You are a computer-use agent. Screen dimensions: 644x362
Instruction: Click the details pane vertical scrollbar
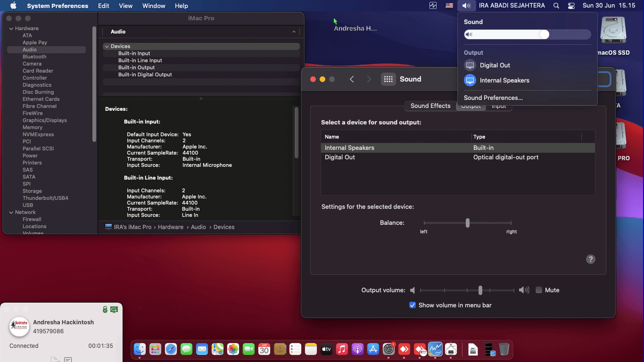tap(297, 133)
